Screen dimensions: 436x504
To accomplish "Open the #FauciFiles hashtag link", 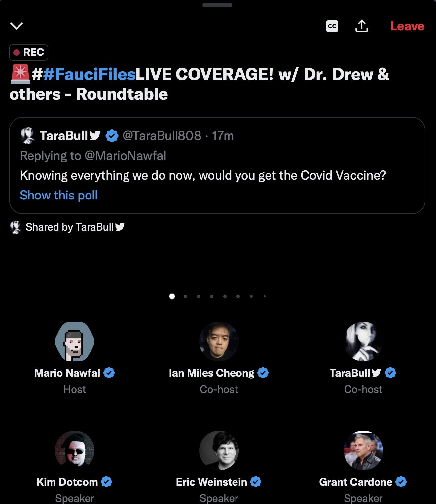I will coord(89,74).
